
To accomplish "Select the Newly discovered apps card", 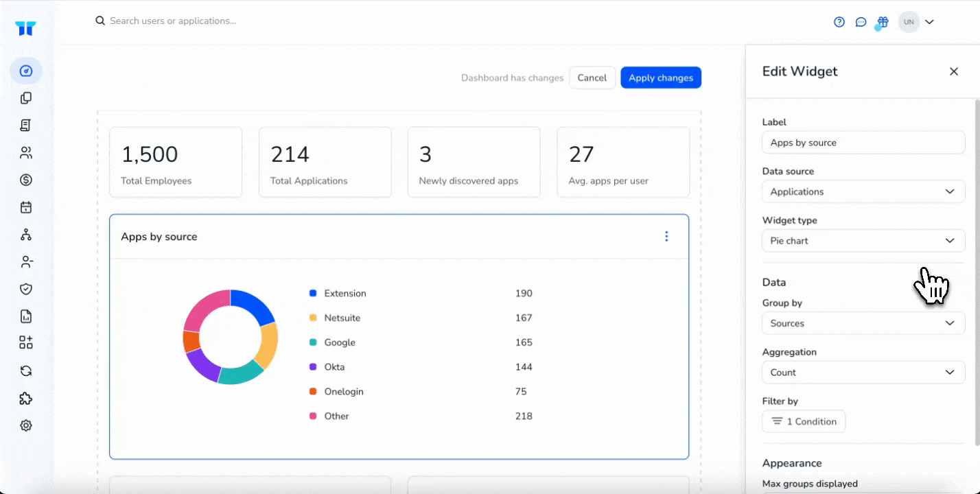I will click(474, 162).
